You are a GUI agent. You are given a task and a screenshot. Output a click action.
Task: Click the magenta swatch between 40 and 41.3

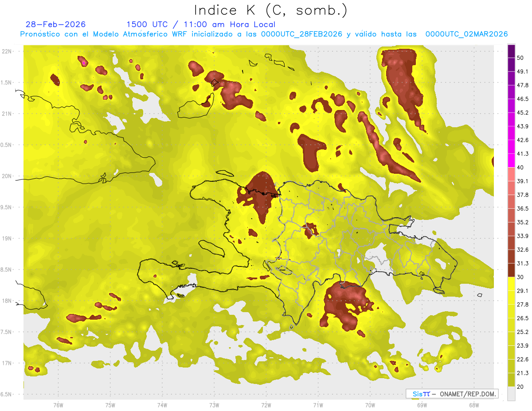(511, 160)
